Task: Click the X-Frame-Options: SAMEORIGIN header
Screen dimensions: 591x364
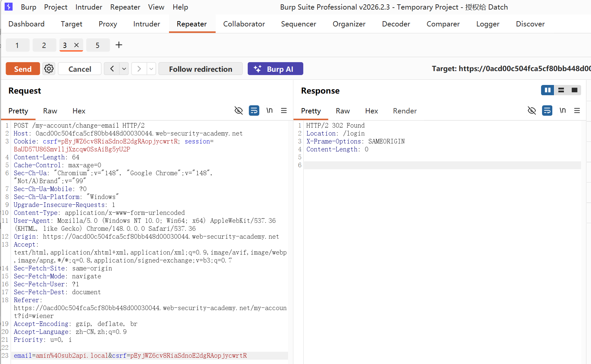Action: (x=356, y=141)
